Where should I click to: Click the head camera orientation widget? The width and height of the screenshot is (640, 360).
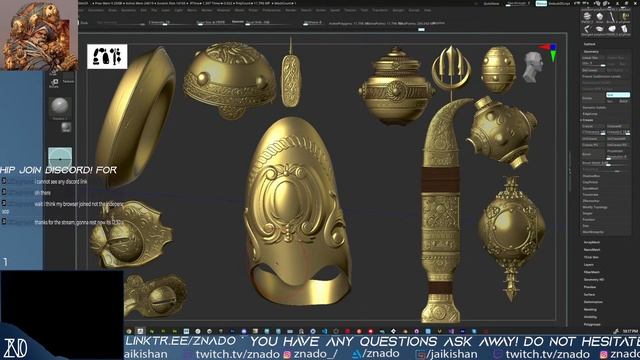tap(533, 67)
